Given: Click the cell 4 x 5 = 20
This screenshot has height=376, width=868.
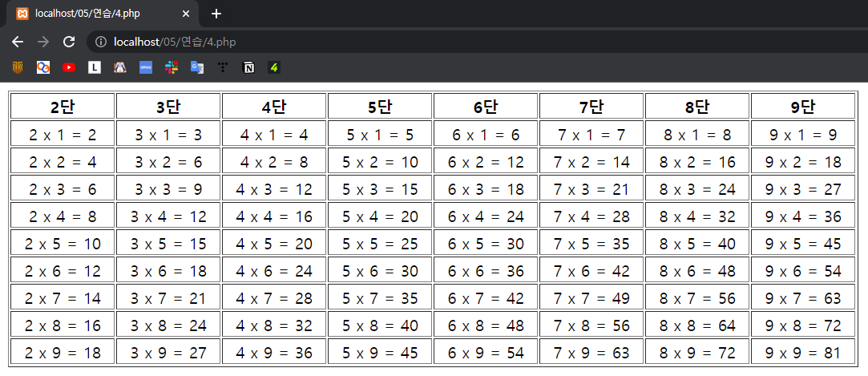Looking at the screenshot, I should [274, 243].
